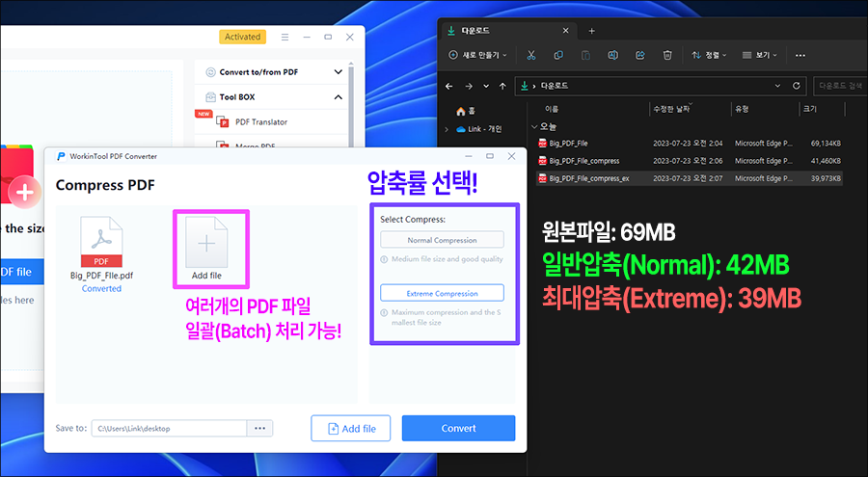Open address bar history dropdown chevron
Screen dimensions: 868x477
coord(777,86)
